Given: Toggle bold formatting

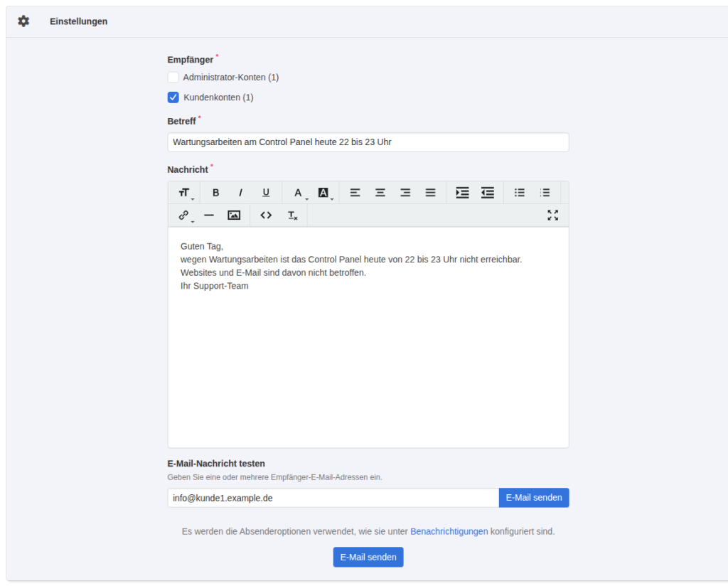Looking at the screenshot, I should pos(215,193).
